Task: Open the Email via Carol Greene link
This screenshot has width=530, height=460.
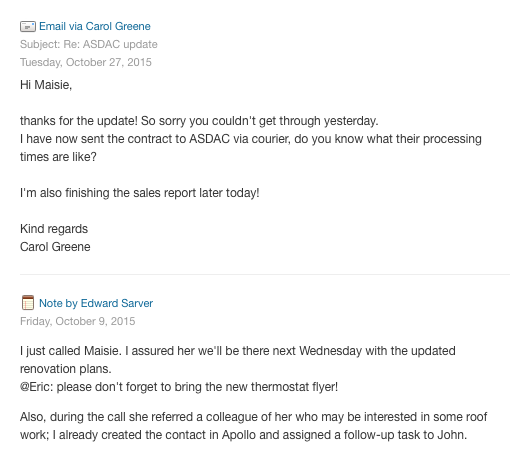Action: click(x=95, y=26)
